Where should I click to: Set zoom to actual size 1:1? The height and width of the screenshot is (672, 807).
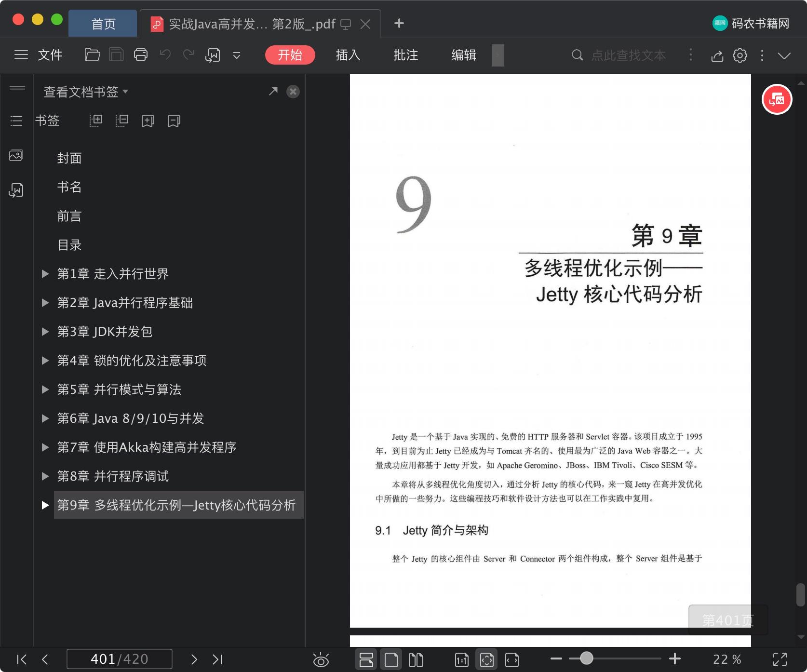click(461, 659)
